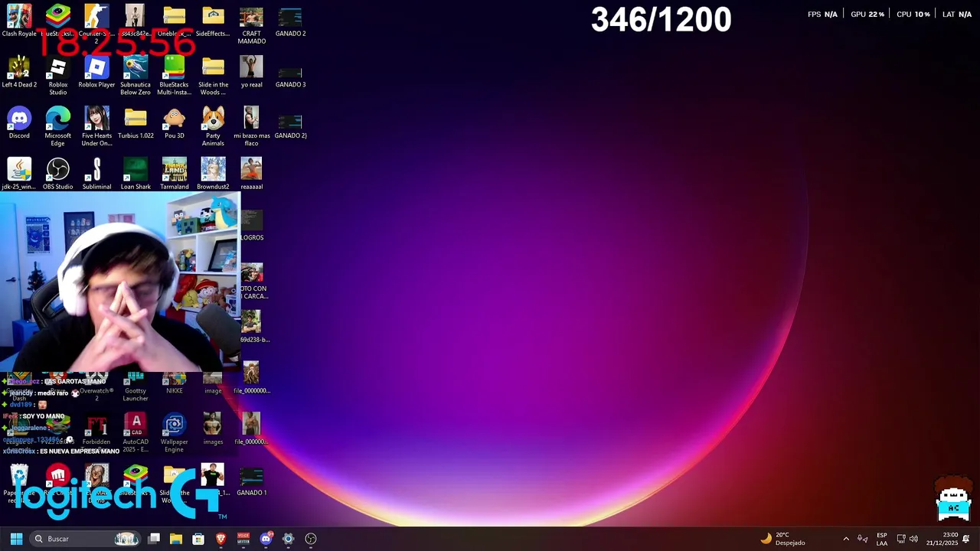Launch the OBS Studio desktop shortcut

(58, 174)
